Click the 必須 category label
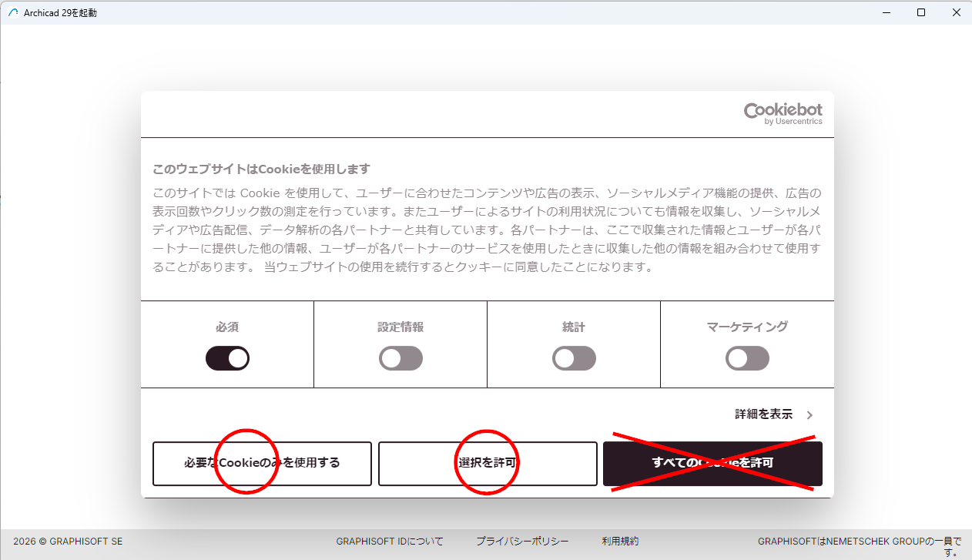This screenshot has width=972, height=560. tap(227, 327)
